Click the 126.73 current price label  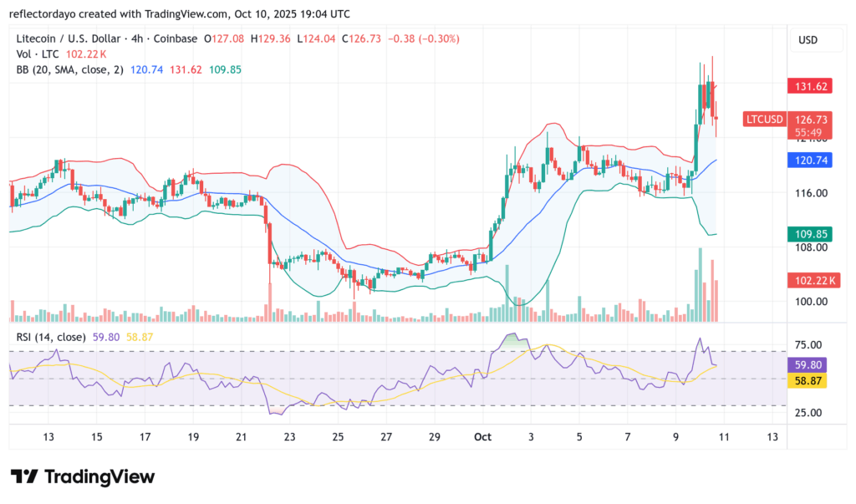pyautogui.click(x=810, y=119)
